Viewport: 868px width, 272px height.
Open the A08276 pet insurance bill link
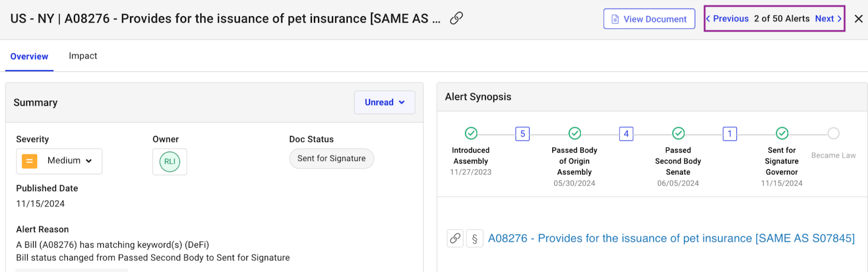click(x=671, y=238)
